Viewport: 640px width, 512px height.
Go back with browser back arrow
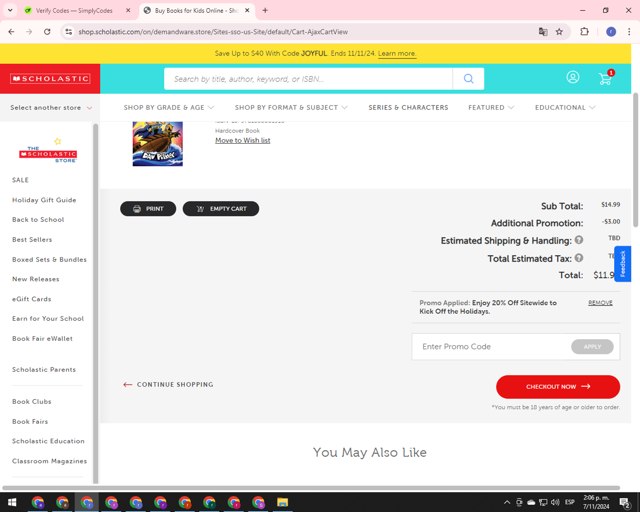(x=11, y=32)
